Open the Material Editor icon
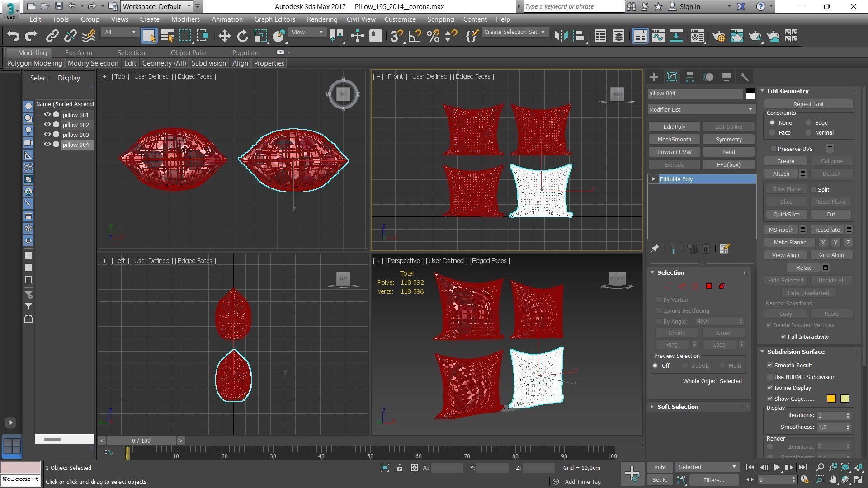 coord(697,36)
